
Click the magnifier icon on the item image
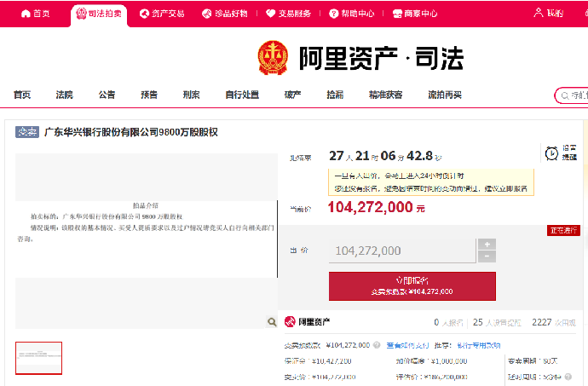272,322
